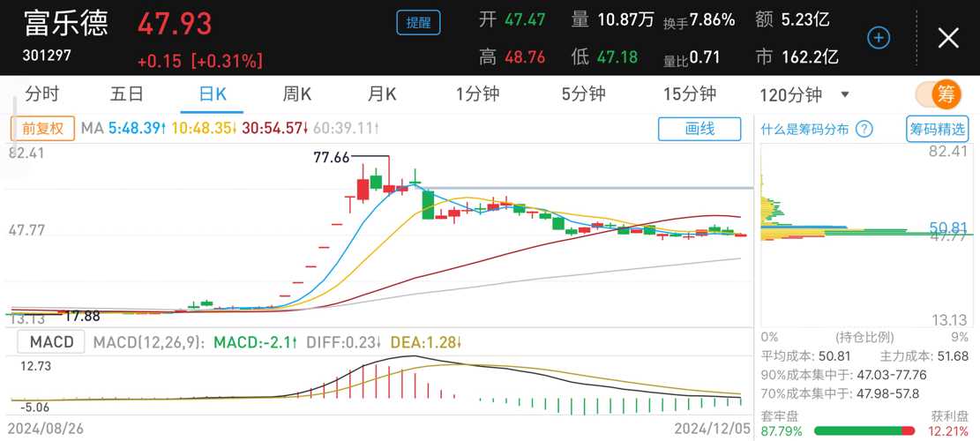980x441 pixels.
Task: Select the 月K monthly chart tab
Action: coord(382,94)
